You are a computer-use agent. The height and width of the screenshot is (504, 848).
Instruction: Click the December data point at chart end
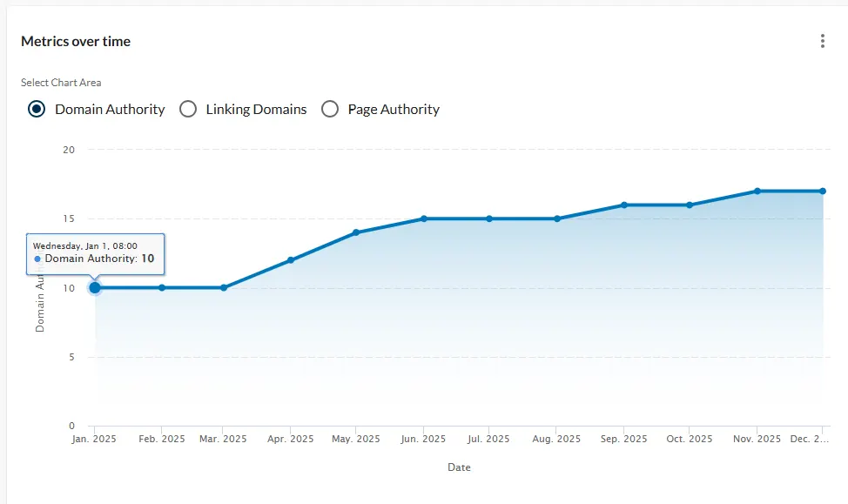822,189
